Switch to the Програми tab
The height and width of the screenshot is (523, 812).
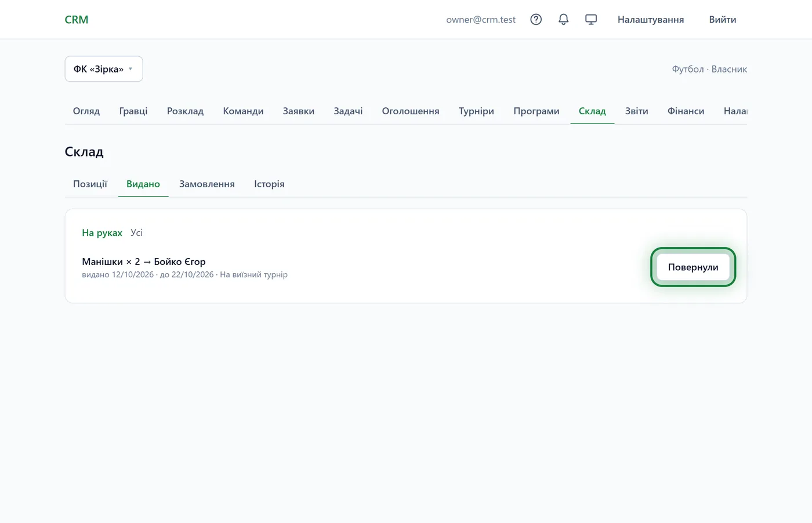point(536,111)
